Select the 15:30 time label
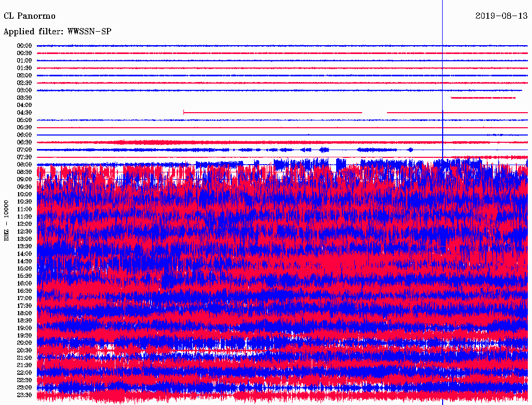 (24, 276)
